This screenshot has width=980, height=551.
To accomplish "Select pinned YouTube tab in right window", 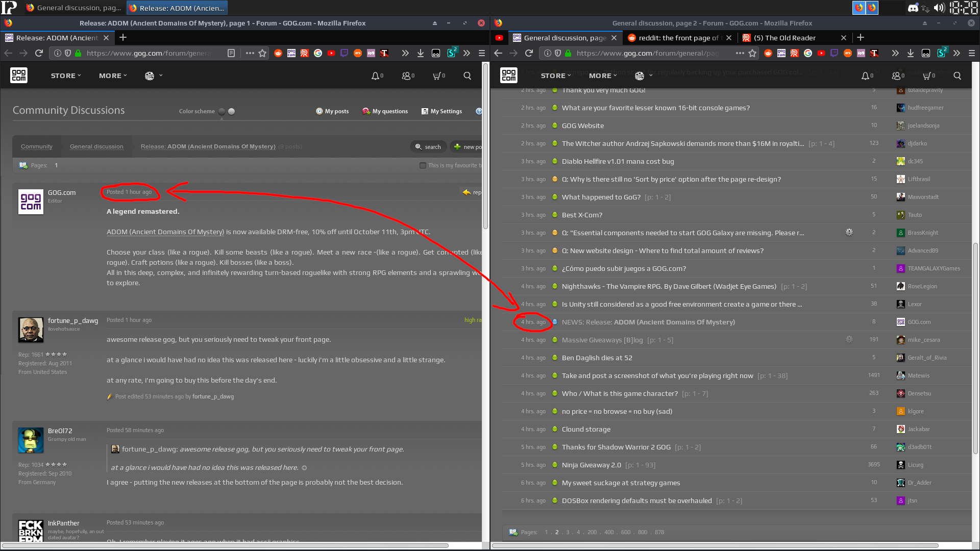I will point(499,38).
